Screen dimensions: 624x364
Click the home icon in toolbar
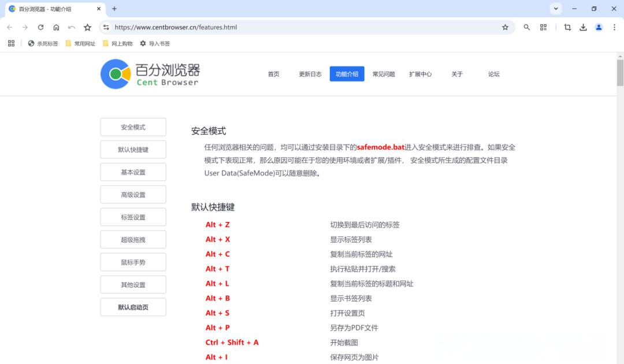(x=56, y=27)
